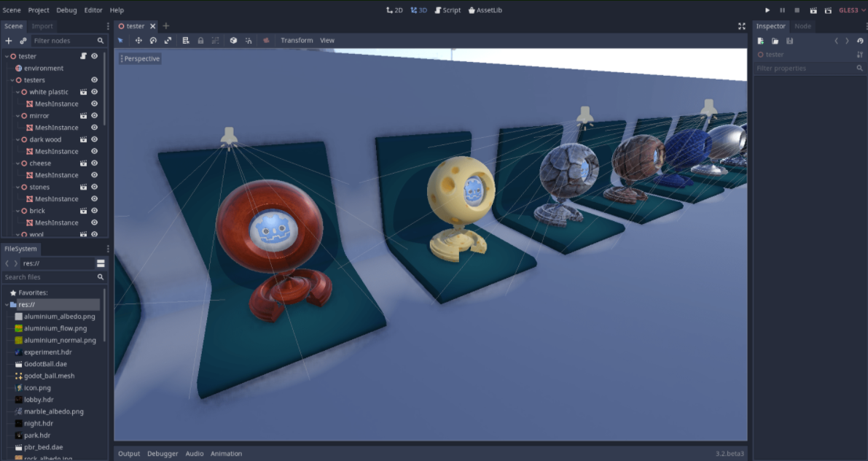
Task: Open the Inspector object history icon
Action: pos(860,41)
